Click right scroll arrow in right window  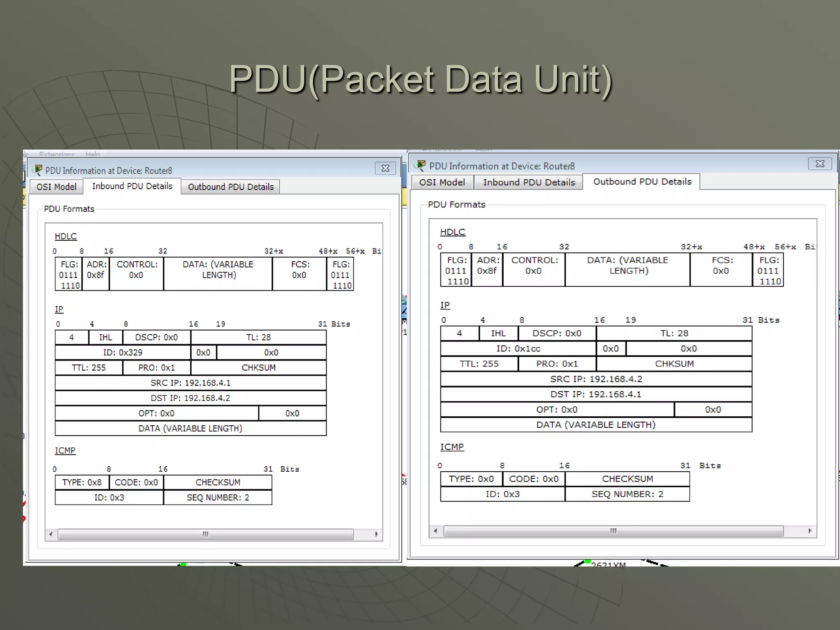point(810,531)
